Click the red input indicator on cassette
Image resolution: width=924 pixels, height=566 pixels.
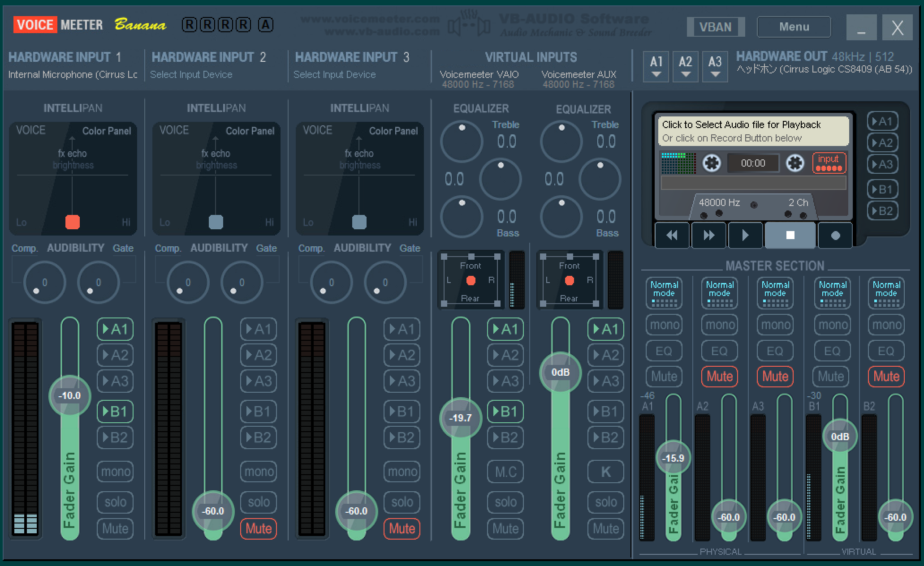(829, 163)
